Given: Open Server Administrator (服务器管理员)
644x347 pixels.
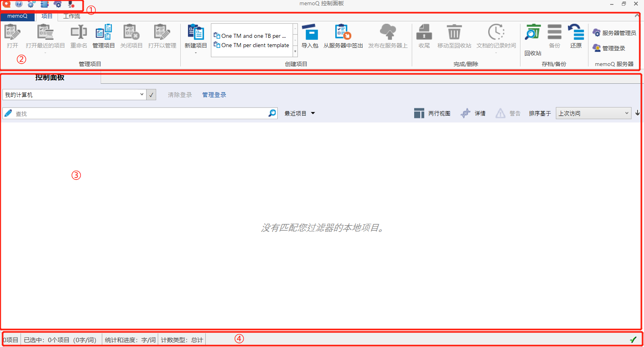Looking at the screenshot, I should click(x=615, y=33).
